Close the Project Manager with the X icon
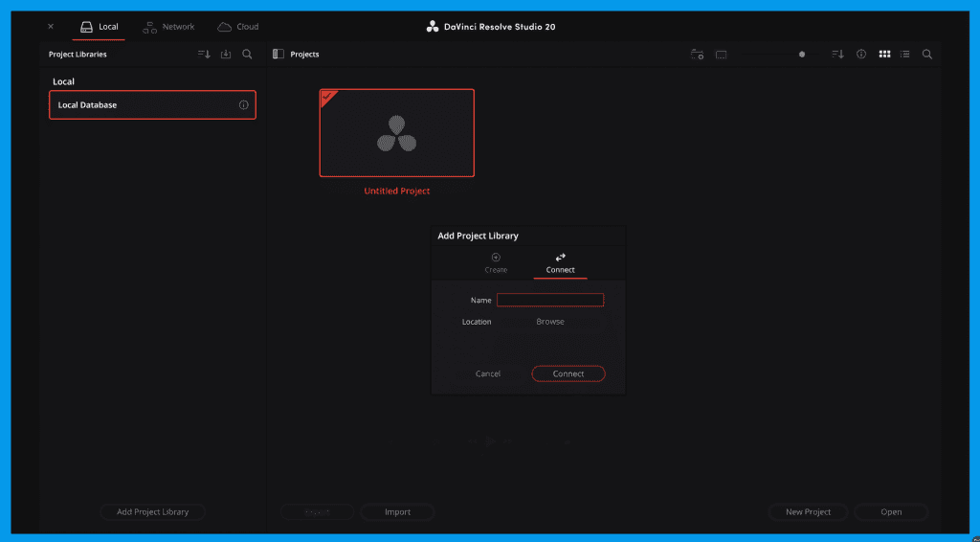This screenshot has width=980, height=542. pyautogui.click(x=51, y=27)
